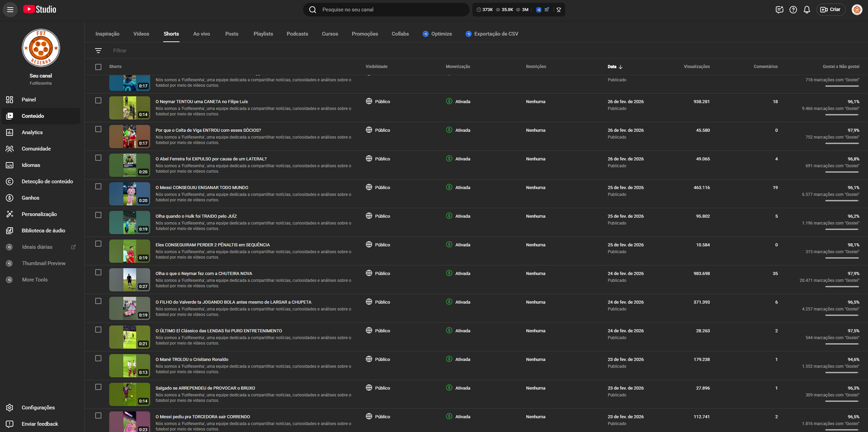Click the Criar button
This screenshot has height=432, width=868.
[x=831, y=10]
